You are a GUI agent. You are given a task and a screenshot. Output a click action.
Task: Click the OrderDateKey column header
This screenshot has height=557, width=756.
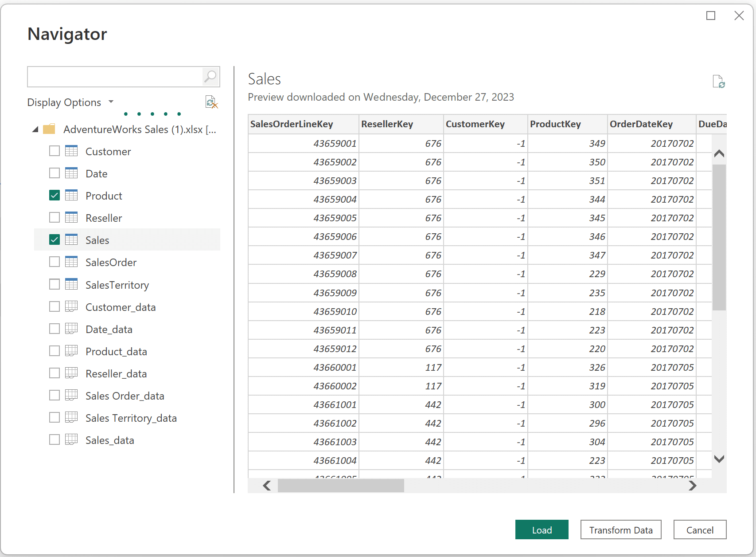click(x=652, y=124)
